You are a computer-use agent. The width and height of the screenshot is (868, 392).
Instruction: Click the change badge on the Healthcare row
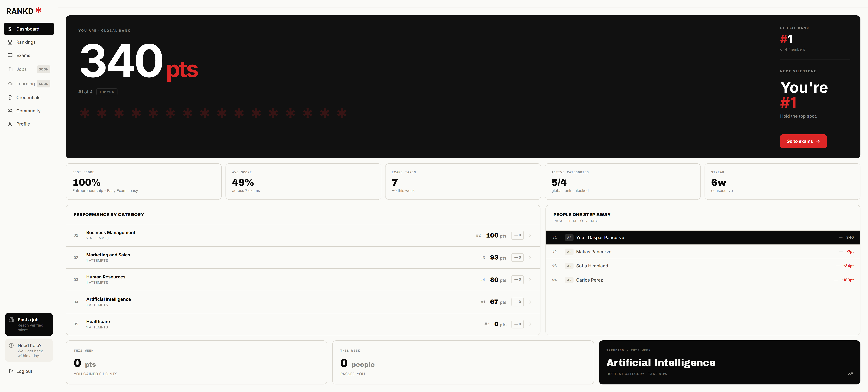click(518, 324)
